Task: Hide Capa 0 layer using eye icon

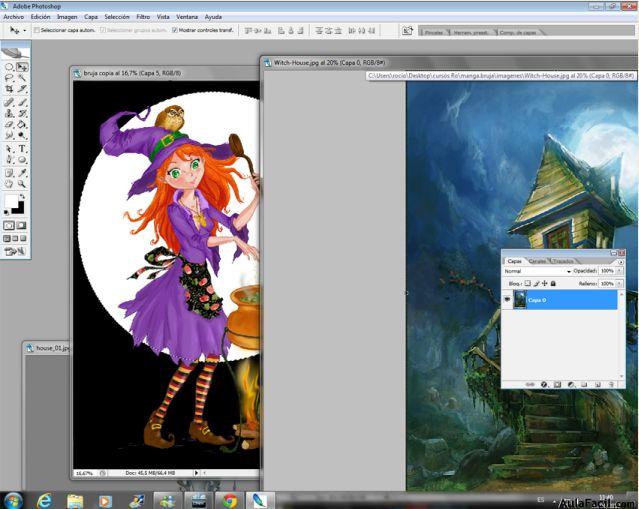Action: point(507,300)
